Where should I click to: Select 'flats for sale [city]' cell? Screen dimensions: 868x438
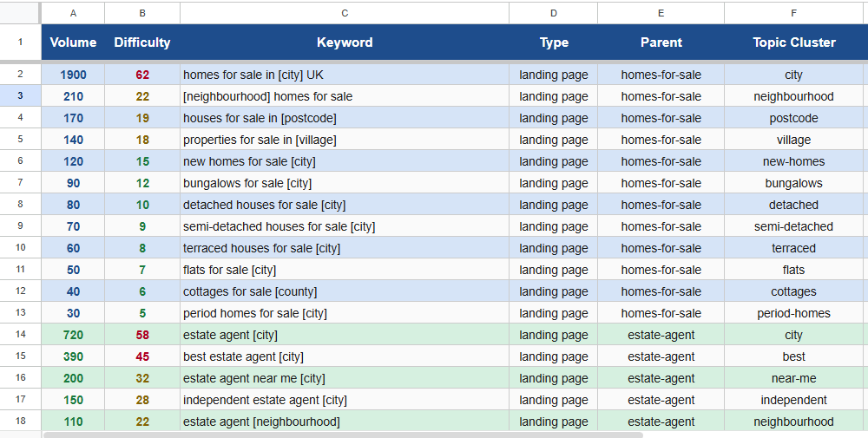(345, 270)
